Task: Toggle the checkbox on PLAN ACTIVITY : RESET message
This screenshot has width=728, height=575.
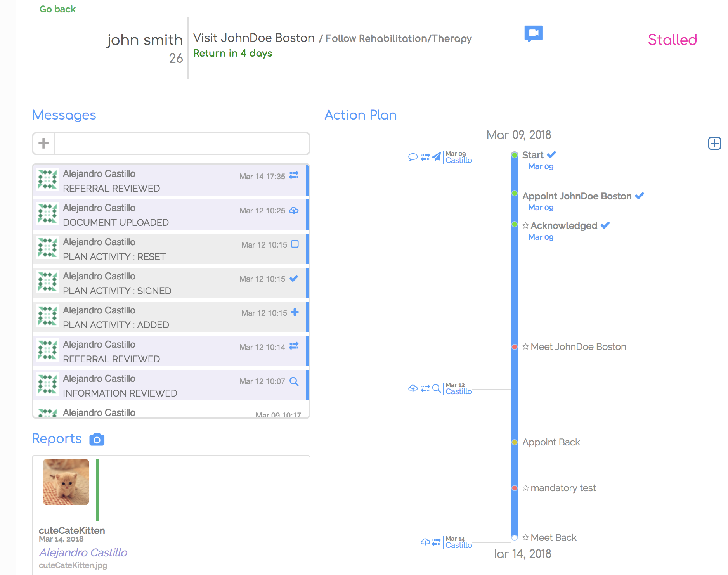Action: coord(295,244)
